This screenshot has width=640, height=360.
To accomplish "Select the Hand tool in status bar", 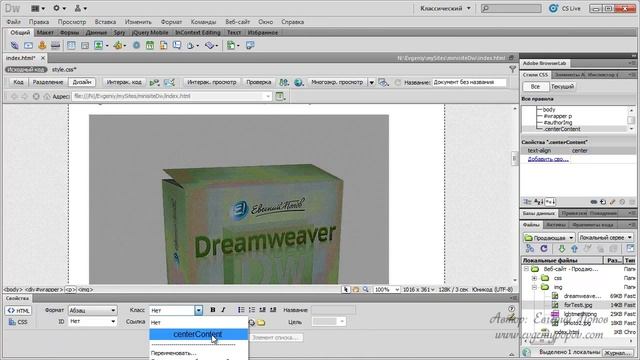I will [x=356, y=289].
